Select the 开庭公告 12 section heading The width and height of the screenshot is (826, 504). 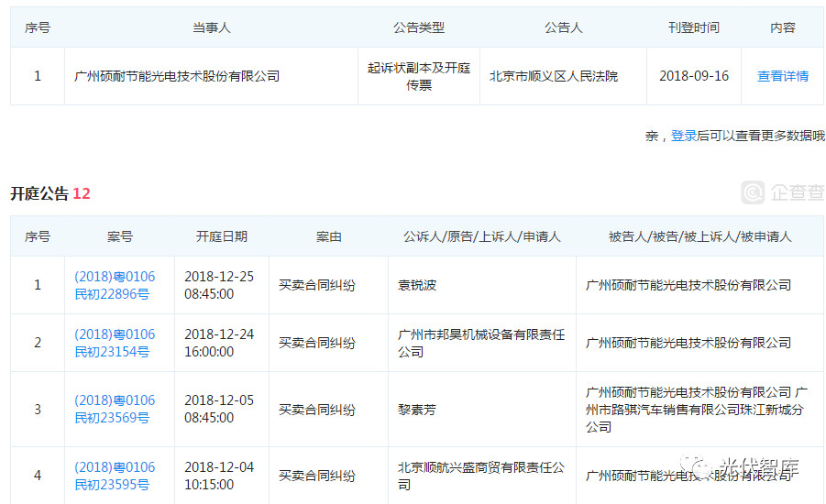point(50,193)
